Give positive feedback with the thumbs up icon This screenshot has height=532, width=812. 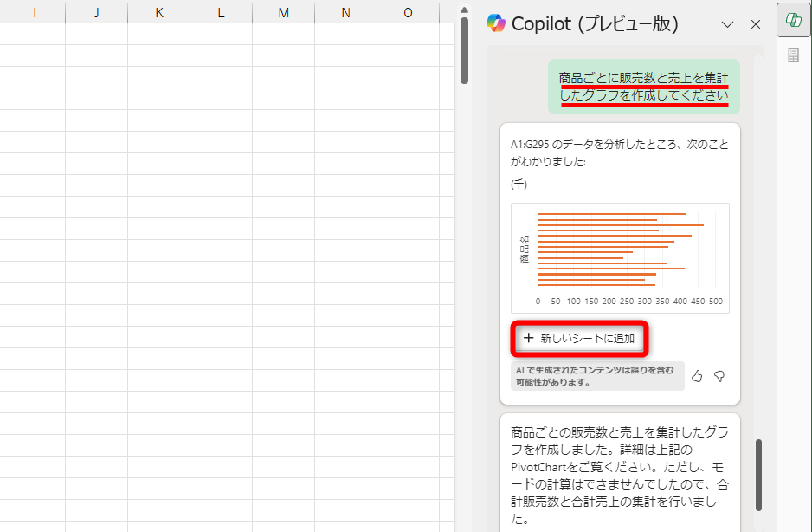coord(698,375)
